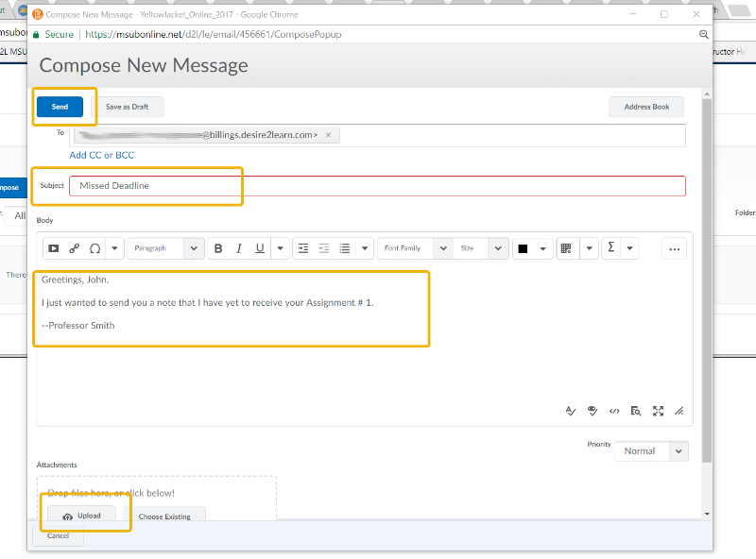Apply underline formatting to text
Viewport: 756px width, 559px height.
tap(257, 247)
